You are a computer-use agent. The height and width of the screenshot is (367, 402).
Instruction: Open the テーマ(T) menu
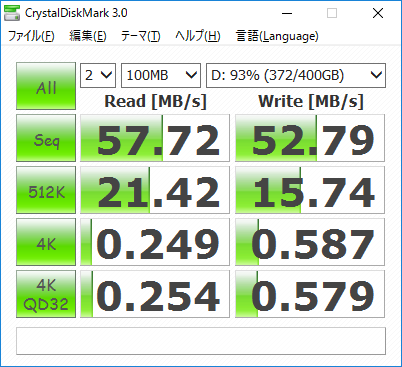(x=140, y=36)
